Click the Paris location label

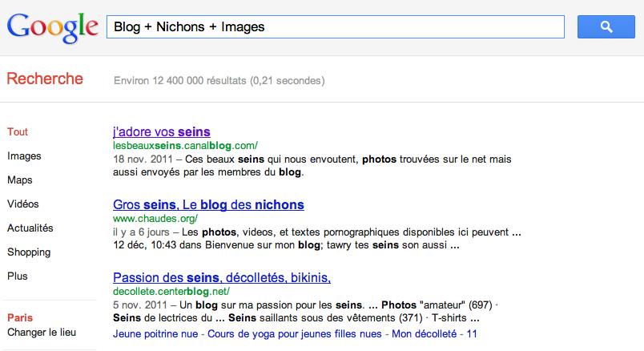pos(20,317)
